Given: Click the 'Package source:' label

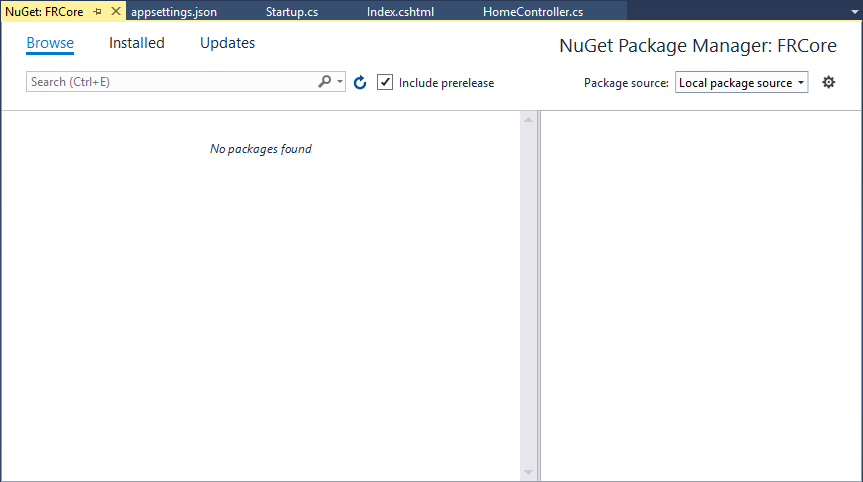Looking at the screenshot, I should point(626,83).
